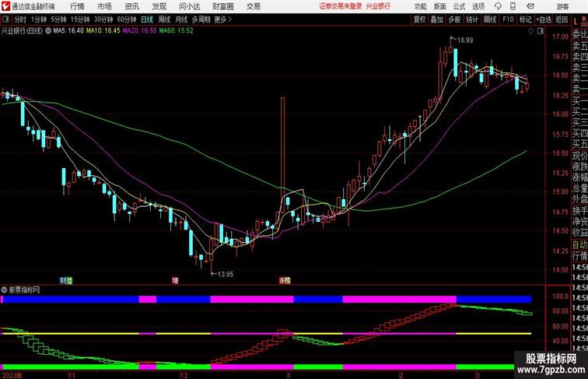Click the 13.95 low price marker
This screenshot has width=588, height=379.
(225, 274)
